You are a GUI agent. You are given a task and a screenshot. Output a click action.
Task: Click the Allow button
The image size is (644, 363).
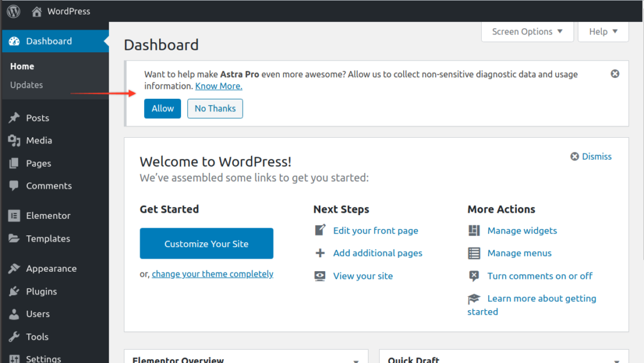(162, 108)
